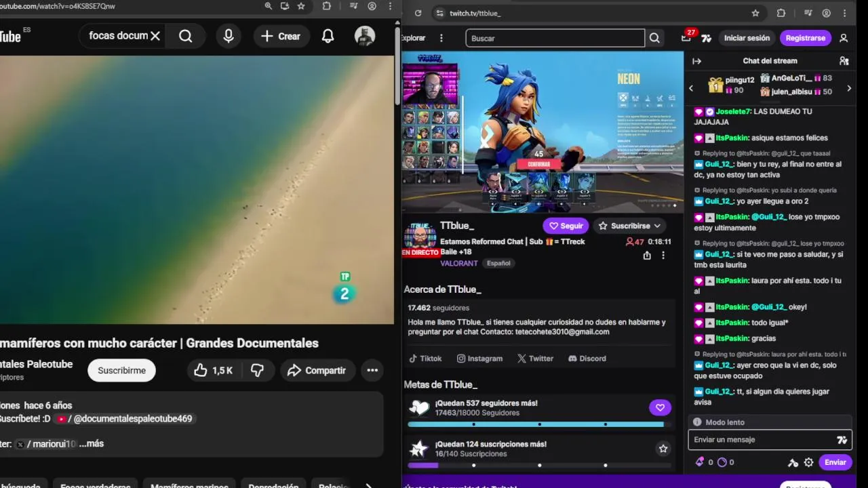Show previous gift leaderboard entries
Screen dimensions: 868x488
point(691,88)
